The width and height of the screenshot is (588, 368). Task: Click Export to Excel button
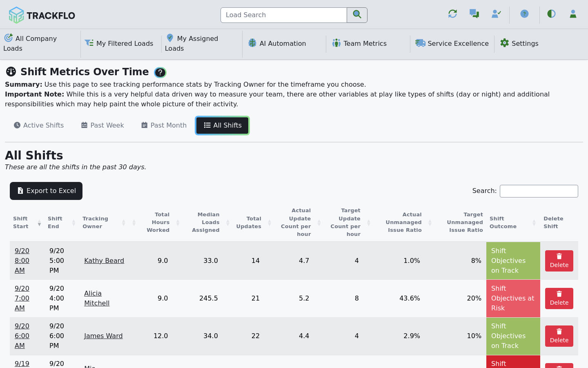(46, 191)
